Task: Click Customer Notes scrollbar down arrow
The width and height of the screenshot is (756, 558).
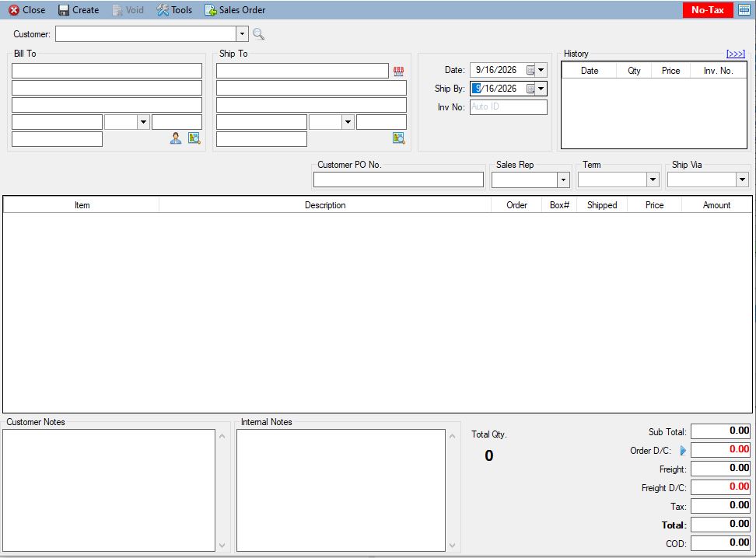Action: coord(222,546)
